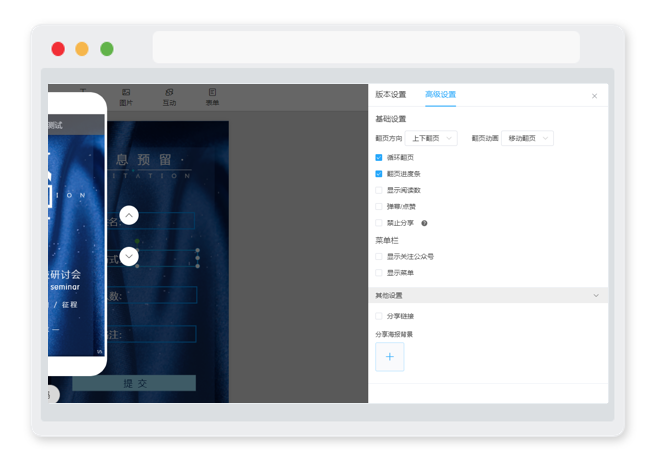
Task: Click the 备注 form field on canvas
Action: point(152,334)
